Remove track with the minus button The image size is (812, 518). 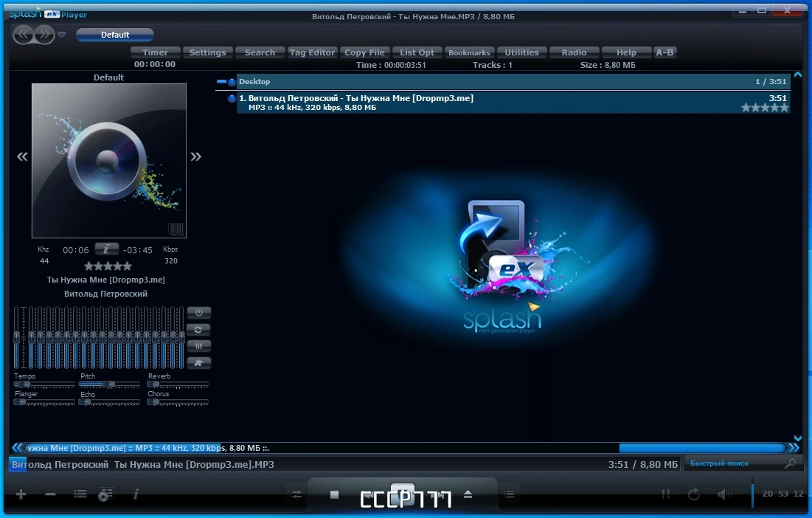pos(50,494)
